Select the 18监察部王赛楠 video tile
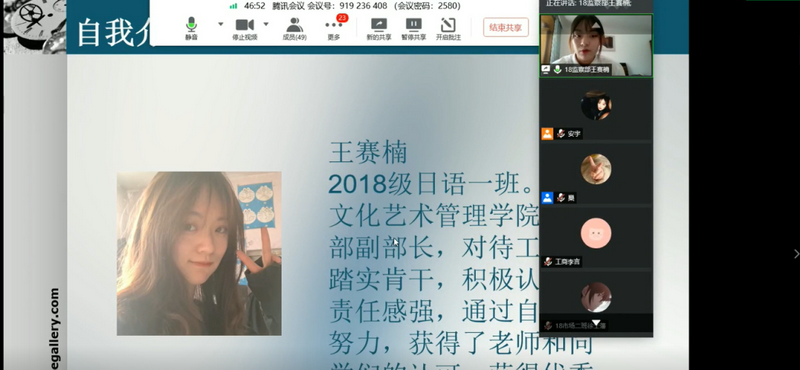 (596, 45)
